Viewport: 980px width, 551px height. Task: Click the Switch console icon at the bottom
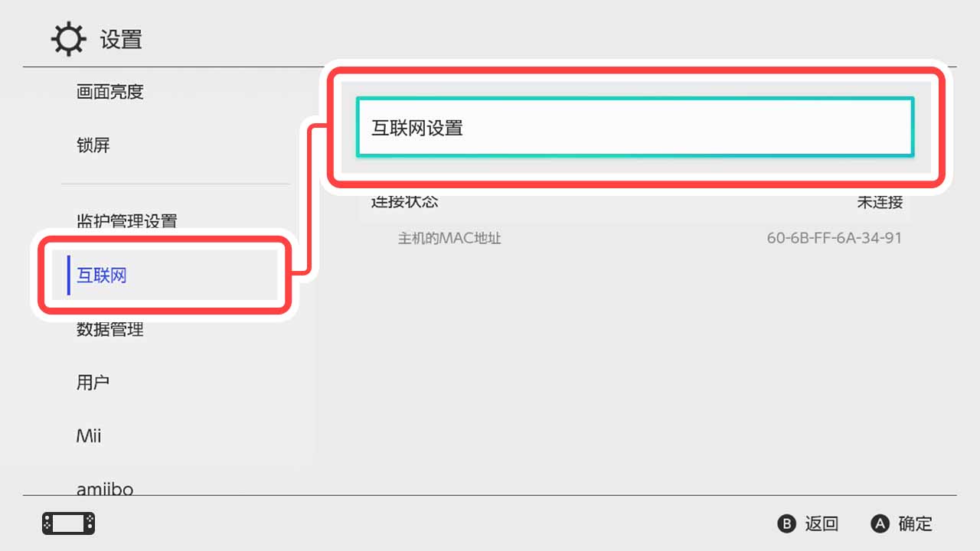click(x=68, y=523)
